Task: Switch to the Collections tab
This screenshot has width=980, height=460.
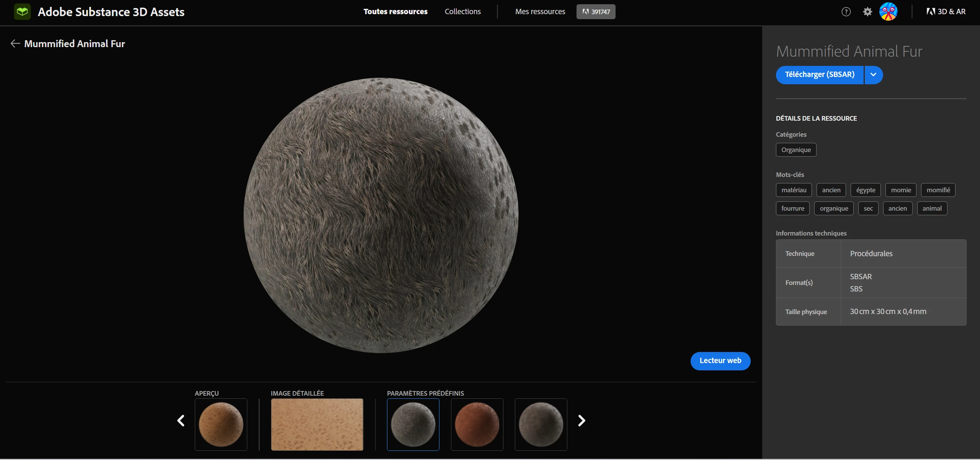Action: (x=462, y=12)
